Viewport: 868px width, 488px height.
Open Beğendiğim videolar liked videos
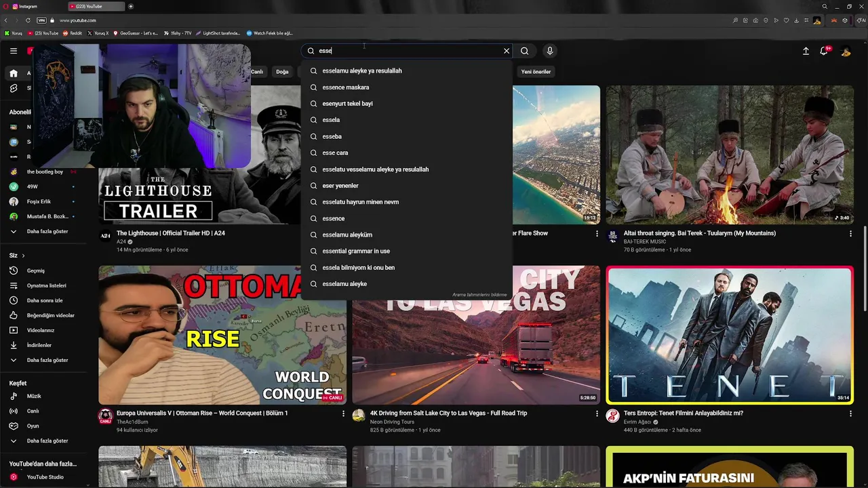click(x=46, y=315)
